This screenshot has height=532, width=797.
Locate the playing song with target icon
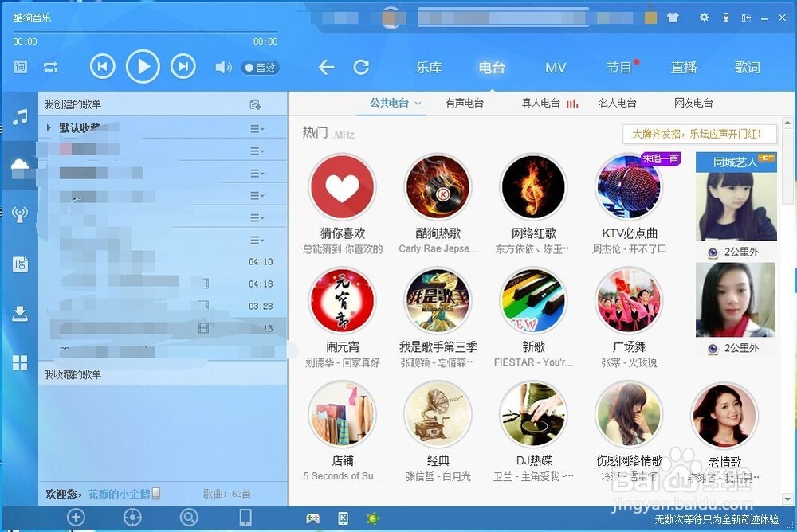132,517
